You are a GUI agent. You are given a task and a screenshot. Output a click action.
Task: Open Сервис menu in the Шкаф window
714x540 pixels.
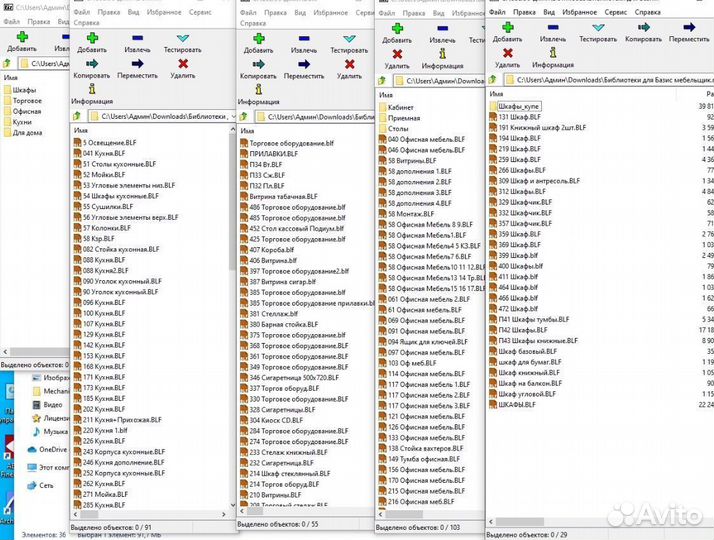(x=622, y=10)
